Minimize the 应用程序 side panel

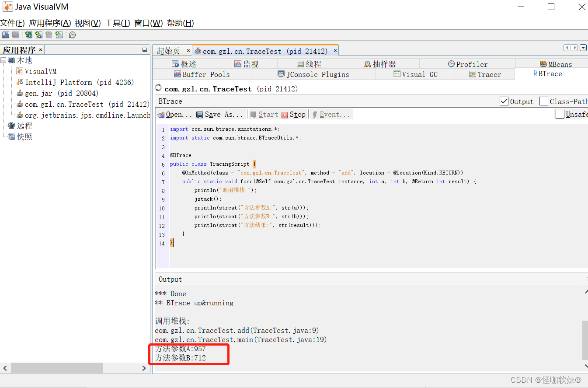pyautogui.click(x=145, y=50)
